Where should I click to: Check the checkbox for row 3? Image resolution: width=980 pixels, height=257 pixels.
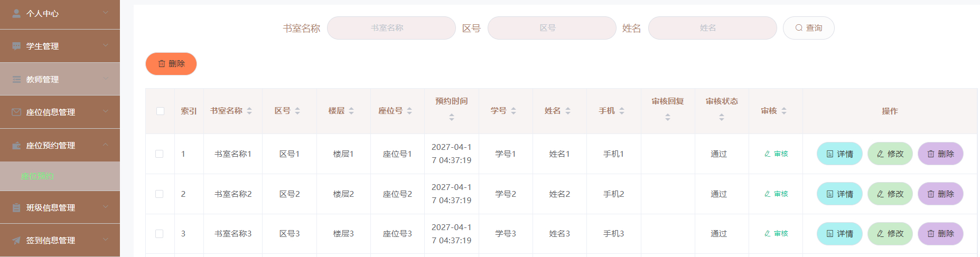[x=159, y=233]
